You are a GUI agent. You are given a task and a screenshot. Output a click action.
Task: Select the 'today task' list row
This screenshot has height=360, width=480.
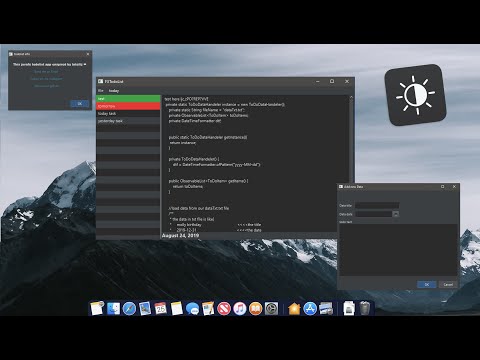coord(128,114)
